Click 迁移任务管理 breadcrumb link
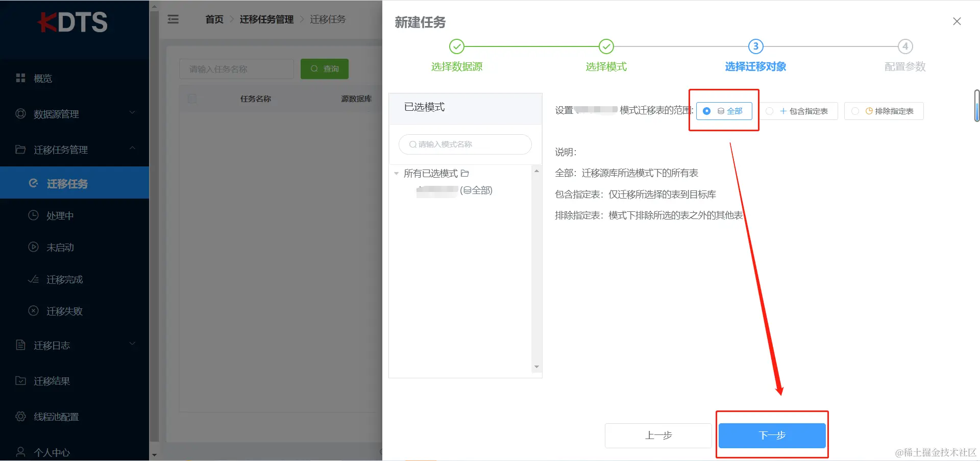The height and width of the screenshot is (461, 980). (x=266, y=19)
